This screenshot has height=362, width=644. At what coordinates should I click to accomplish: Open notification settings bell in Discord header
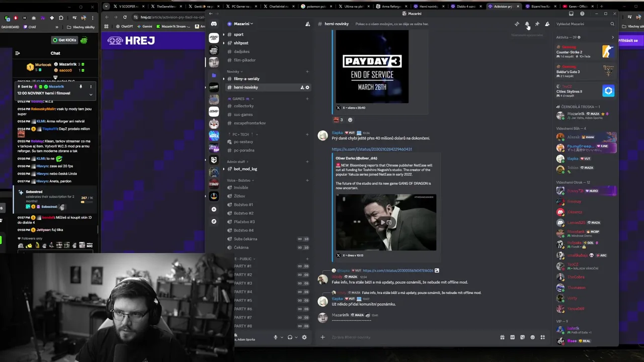tap(527, 24)
